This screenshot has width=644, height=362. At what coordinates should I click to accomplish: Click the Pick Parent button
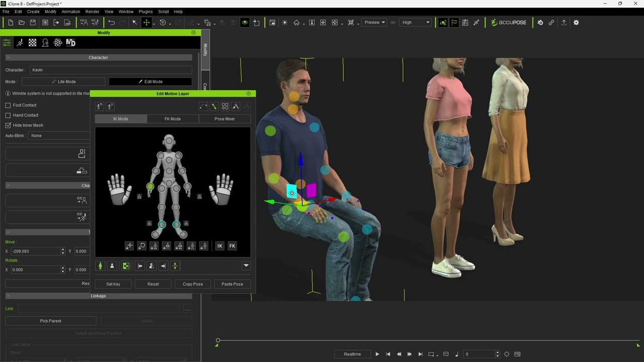[51, 321]
